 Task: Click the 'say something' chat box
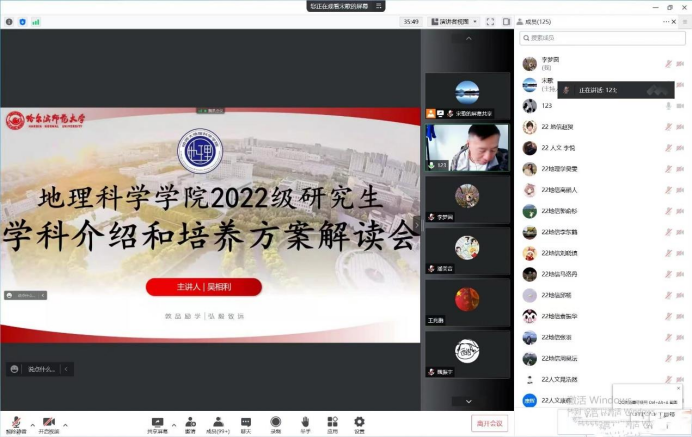pyautogui.click(x=41, y=369)
